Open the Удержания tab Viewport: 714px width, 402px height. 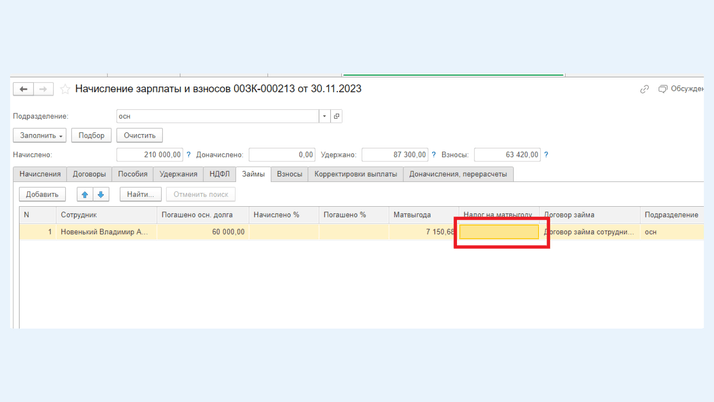point(178,174)
